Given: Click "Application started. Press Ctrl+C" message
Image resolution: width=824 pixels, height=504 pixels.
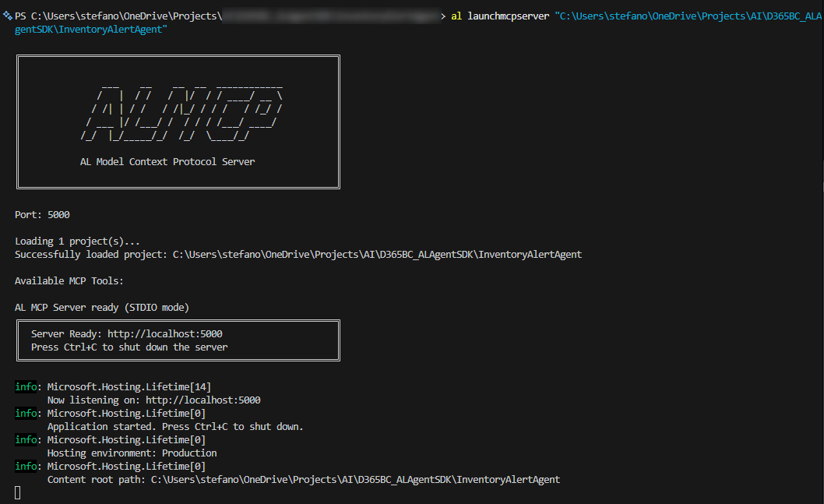Looking at the screenshot, I should click(x=175, y=426).
